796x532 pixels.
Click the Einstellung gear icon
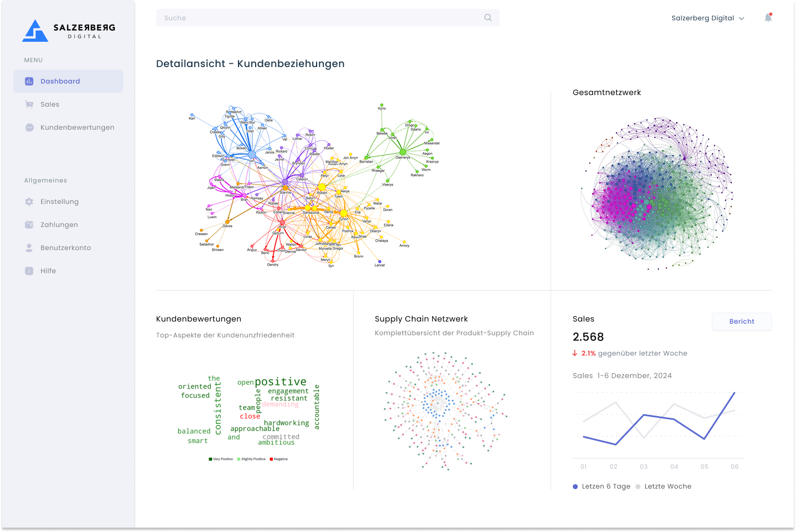[x=29, y=202]
